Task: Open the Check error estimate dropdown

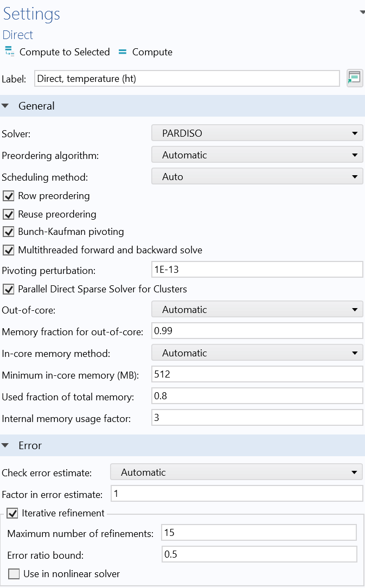Action: pyautogui.click(x=236, y=472)
